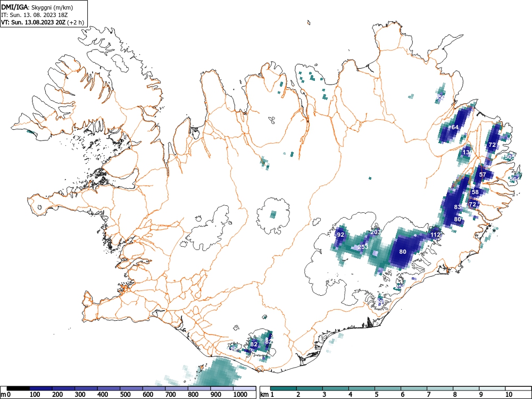The image size is (532, 399).
Task: Click the '10' tick label on the km legend
Action: [508, 395]
